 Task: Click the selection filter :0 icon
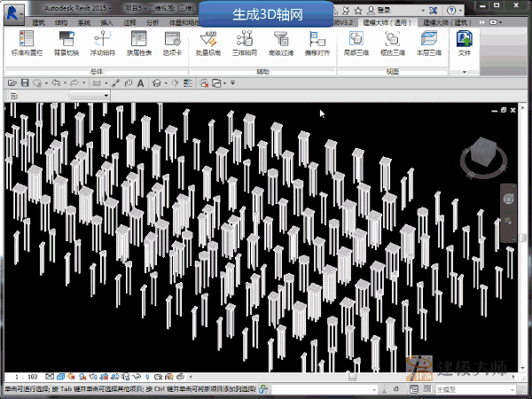point(390,389)
